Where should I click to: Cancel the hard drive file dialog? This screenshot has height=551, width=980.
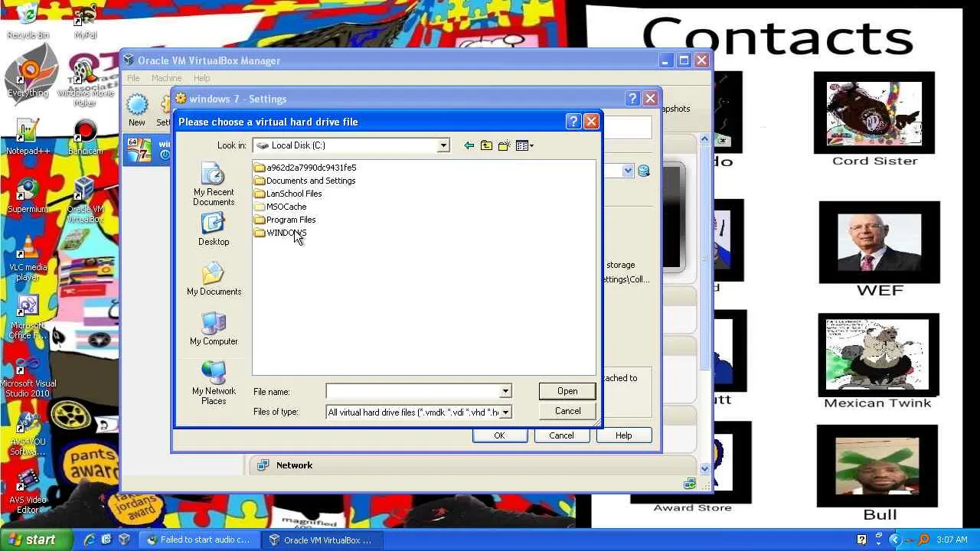pos(567,411)
